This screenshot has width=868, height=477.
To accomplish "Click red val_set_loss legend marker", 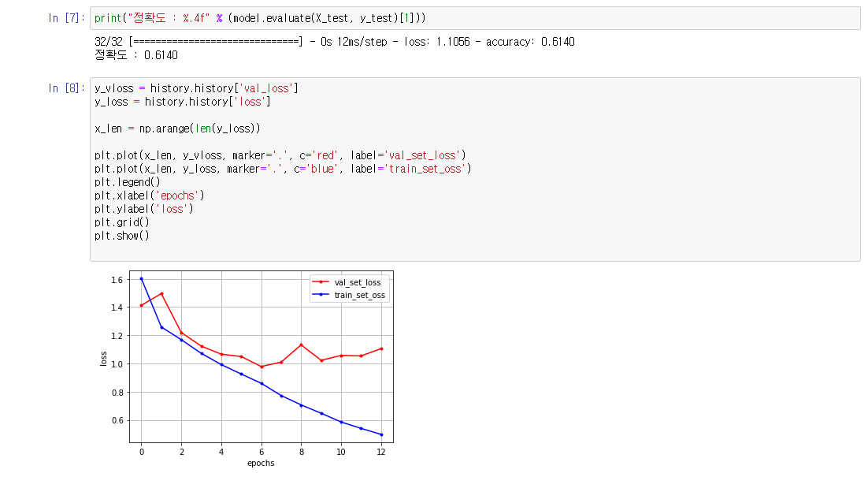I will [x=321, y=281].
